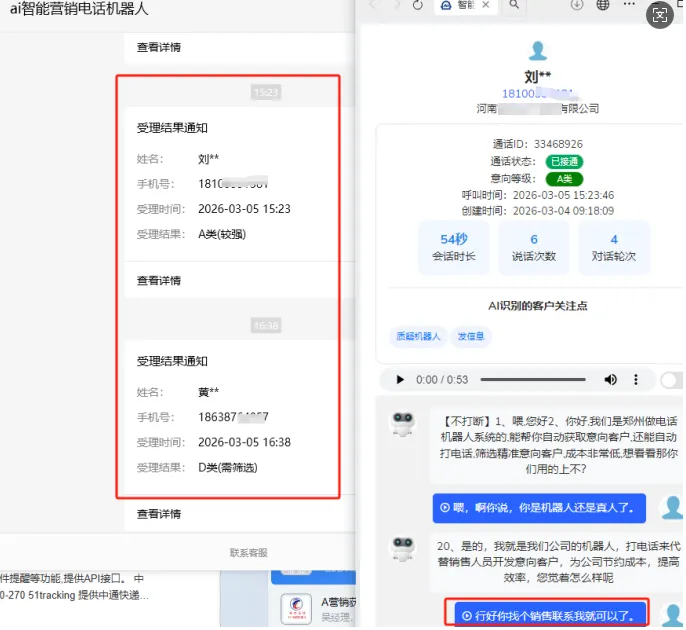Image resolution: width=686 pixels, height=630 pixels.
Task: Select the 54秒 会话时长 stat card
Action: coord(454,248)
